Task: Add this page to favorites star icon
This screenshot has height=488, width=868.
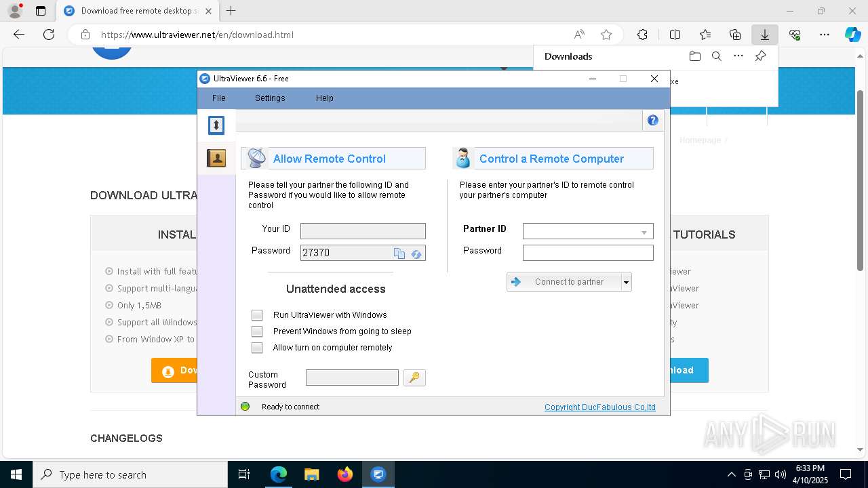Action: [606, 35]
